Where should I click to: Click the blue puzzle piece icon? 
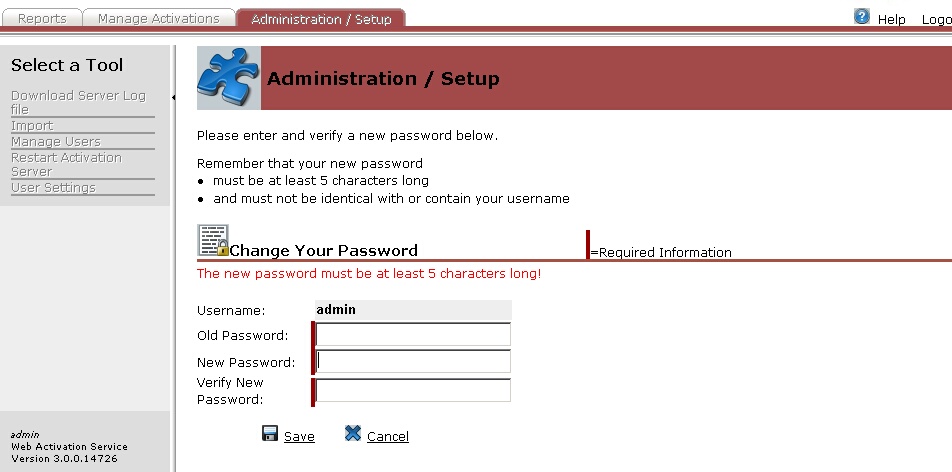pos(228,78)
